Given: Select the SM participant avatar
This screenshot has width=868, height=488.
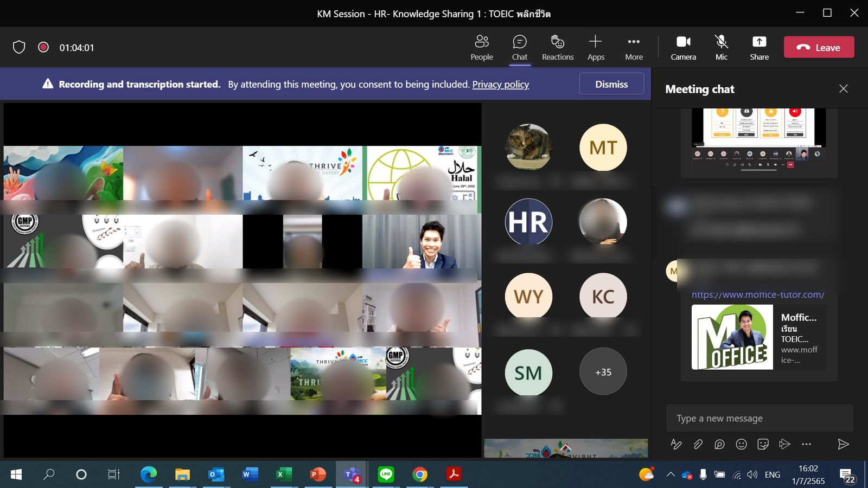Looking at the screenshot, I should 528,372.
